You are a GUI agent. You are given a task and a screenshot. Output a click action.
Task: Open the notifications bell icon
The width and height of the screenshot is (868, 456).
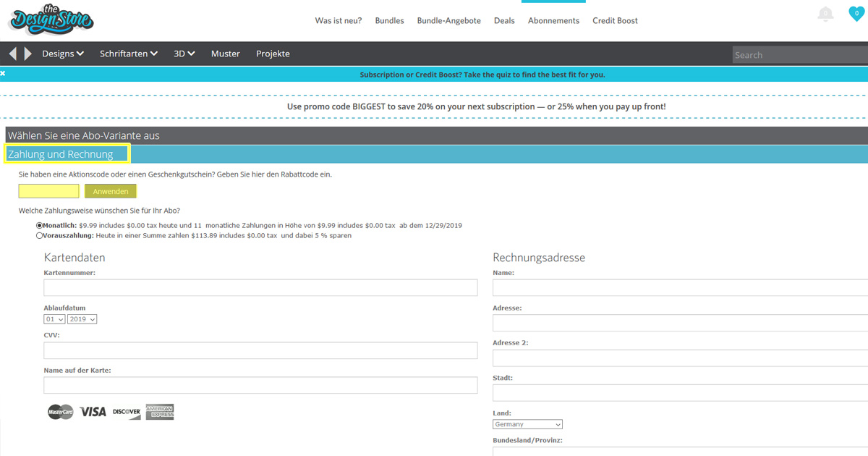pos(825,14)
